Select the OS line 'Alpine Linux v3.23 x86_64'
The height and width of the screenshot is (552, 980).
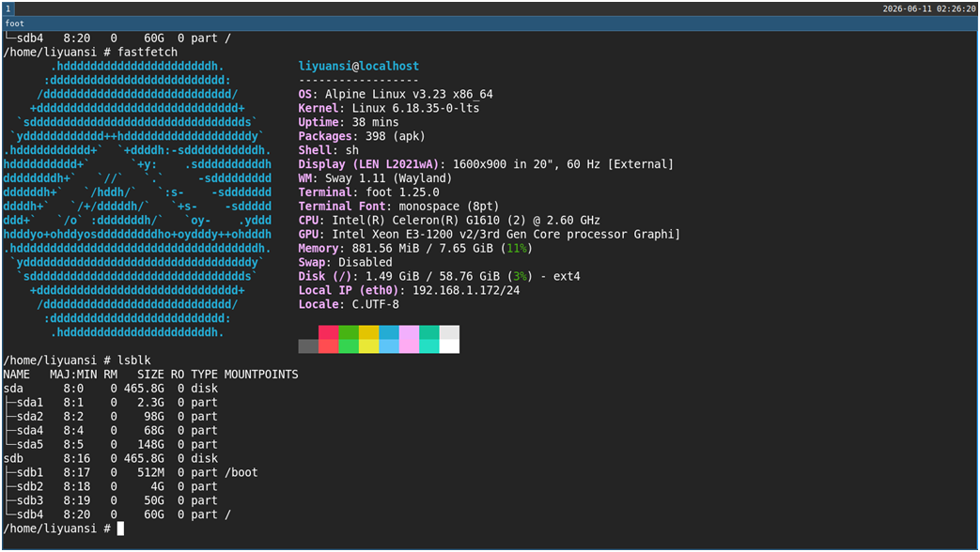[x=396, y=94]
